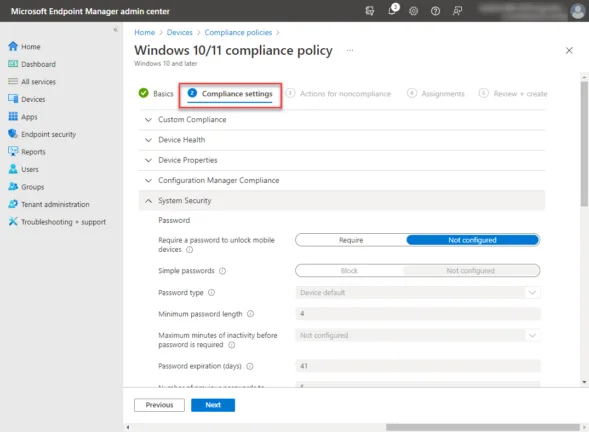Screen dimensions: 589x432
Task: Expand Configuration Manager Compliance section
Action: click(341, 180)
